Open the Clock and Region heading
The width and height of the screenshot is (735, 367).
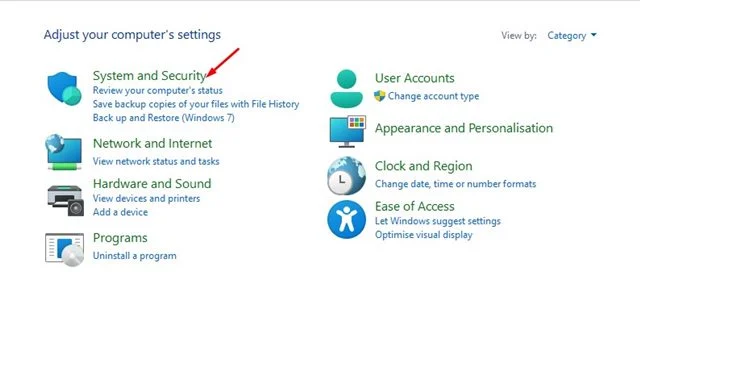pyautogui.click(x=423, y=166)
